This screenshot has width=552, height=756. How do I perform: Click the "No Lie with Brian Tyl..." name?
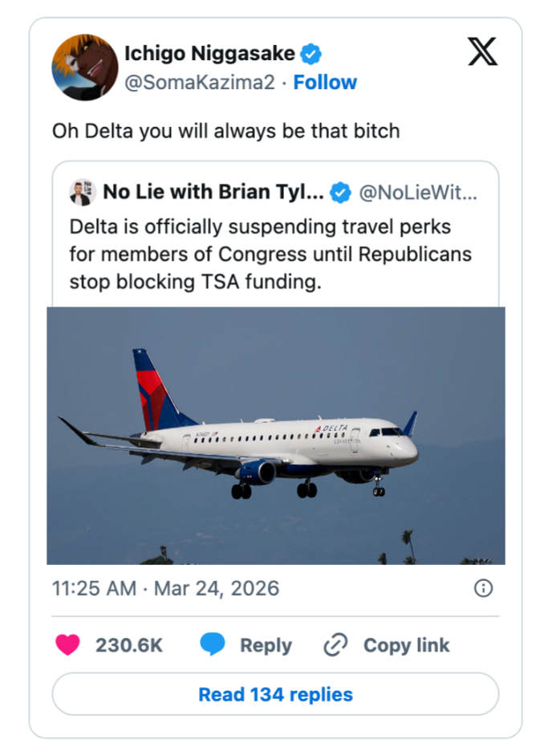coord(213,193)
